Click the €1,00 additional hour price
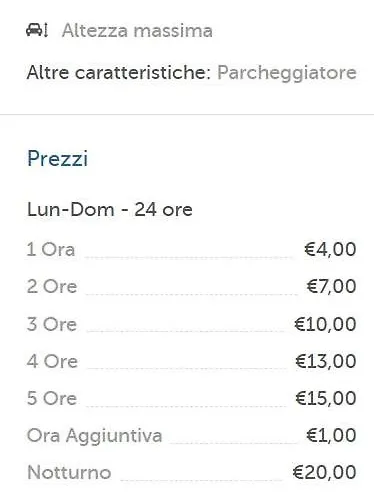This screenshot has height=500, width=374. (x=331, y=435)
